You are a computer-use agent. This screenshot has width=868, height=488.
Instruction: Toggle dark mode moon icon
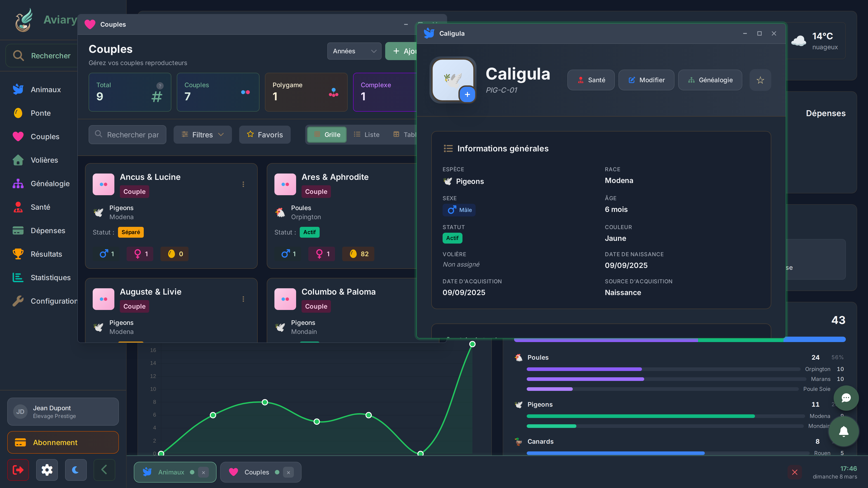tap(75, 470)
